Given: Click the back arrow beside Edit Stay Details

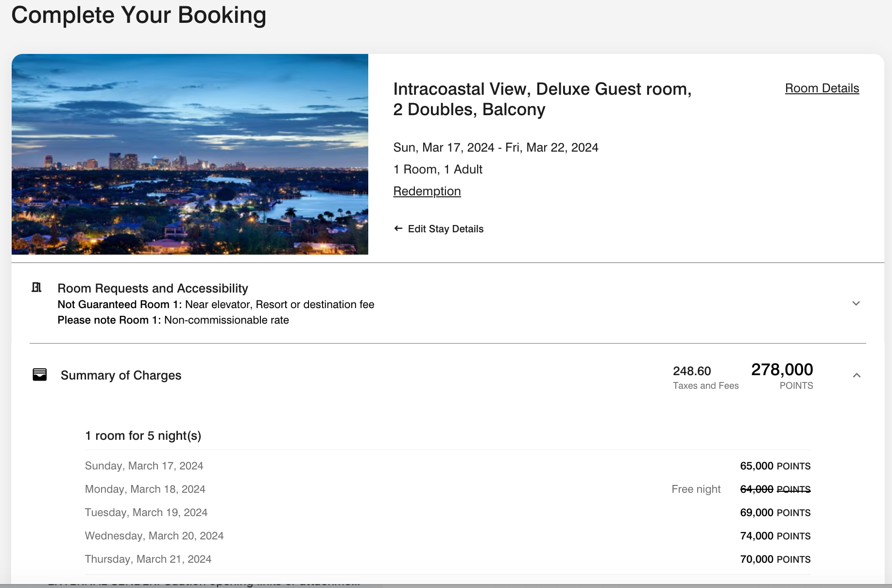Looking at the screenshot, I should pyautogui.click(x=398, y=228).
